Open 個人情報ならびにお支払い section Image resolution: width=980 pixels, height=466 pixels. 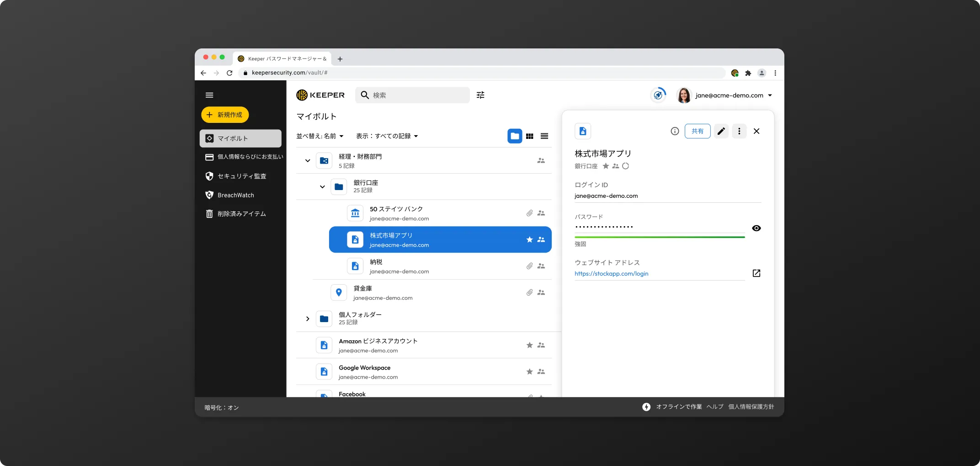click(x=244, y=157)
